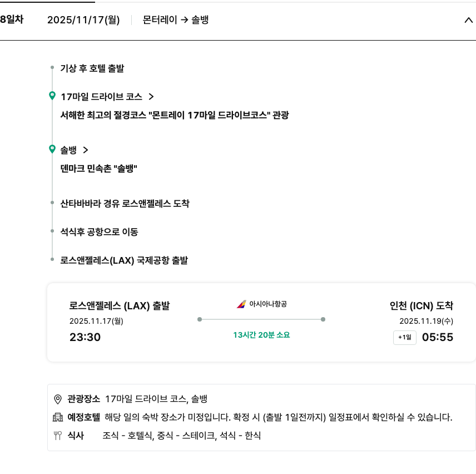Click the 솔뱅 map pin icon
This screenshot has height=474, width=476.
pyautogui.click(x=52, y=149)
